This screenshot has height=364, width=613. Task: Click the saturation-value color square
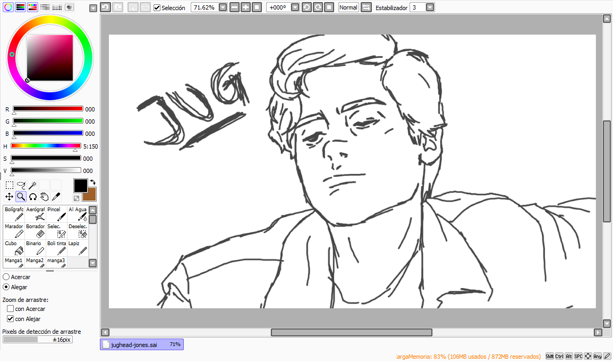pyautogui.click(x=50, y=58)
